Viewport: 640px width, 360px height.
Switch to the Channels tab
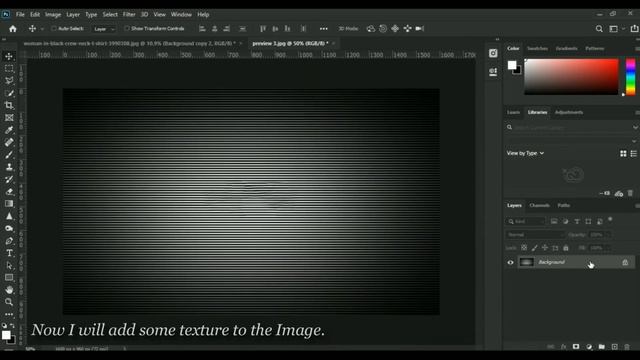point(539,205)
